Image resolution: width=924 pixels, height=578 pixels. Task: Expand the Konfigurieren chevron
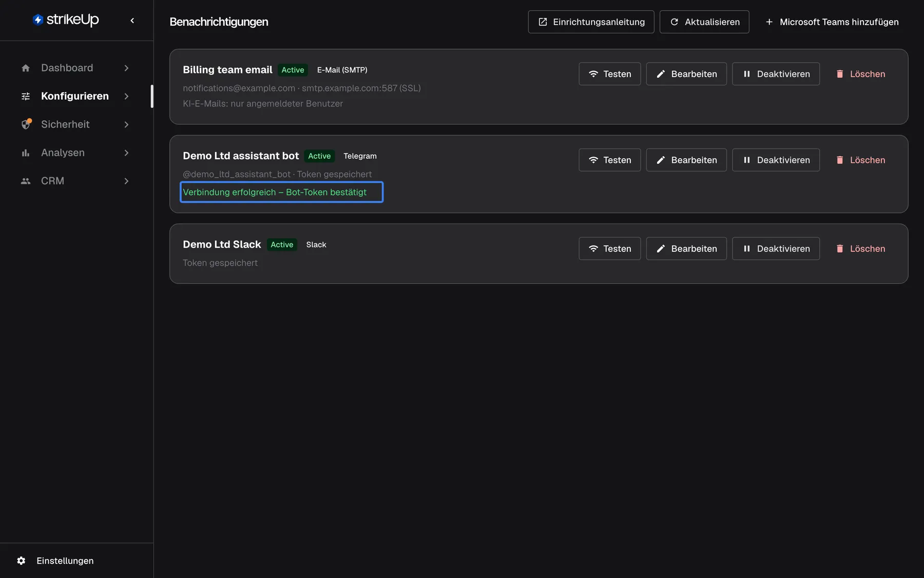(126, 96)
